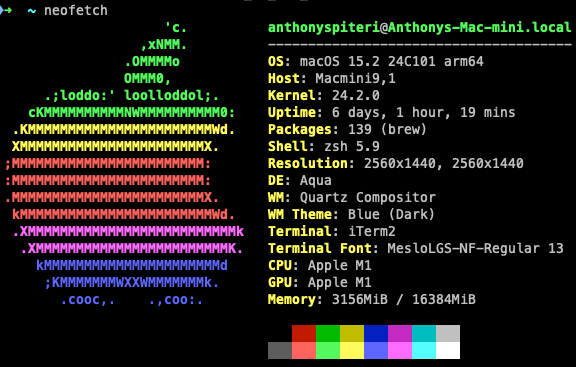576x367 pixels.
Task: Click the purple magenta color block
Action: click(400, 333)
